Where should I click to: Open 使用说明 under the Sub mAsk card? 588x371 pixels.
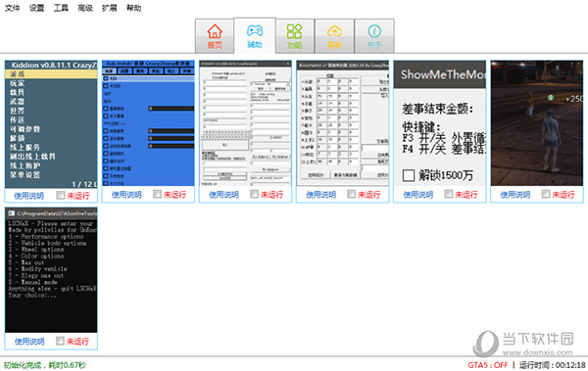(x=126, y=195)
